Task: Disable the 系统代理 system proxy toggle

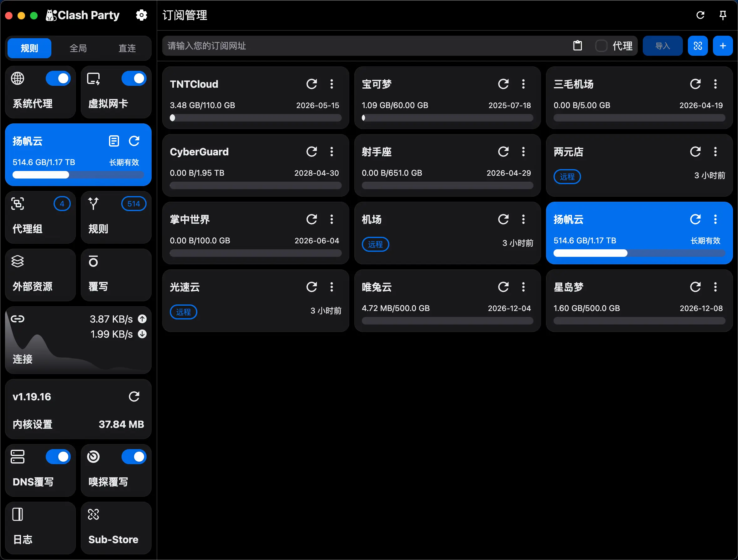Action: pyautogui.click(x=58, y=78)
